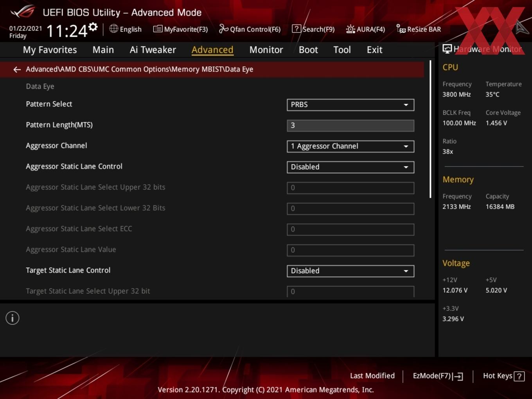Select the Advanced tab
Screen dimensions: 532x399
(x=212, y=50)
